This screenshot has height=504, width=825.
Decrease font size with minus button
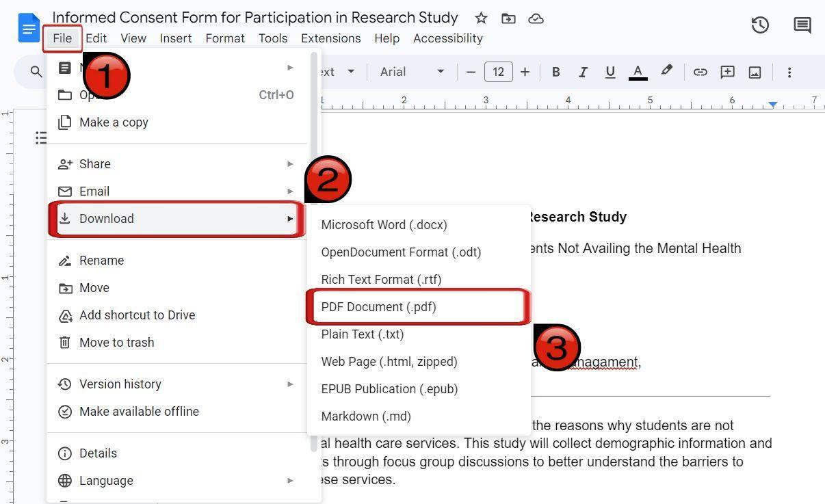471,72
